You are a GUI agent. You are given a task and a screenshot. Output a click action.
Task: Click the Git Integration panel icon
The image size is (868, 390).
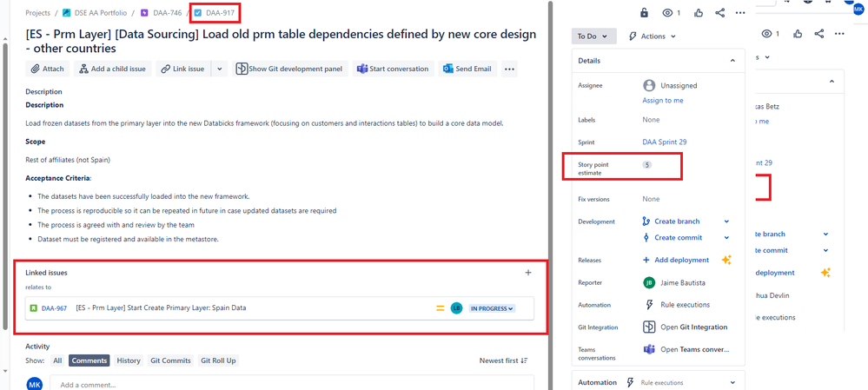(x=649, y=327)
